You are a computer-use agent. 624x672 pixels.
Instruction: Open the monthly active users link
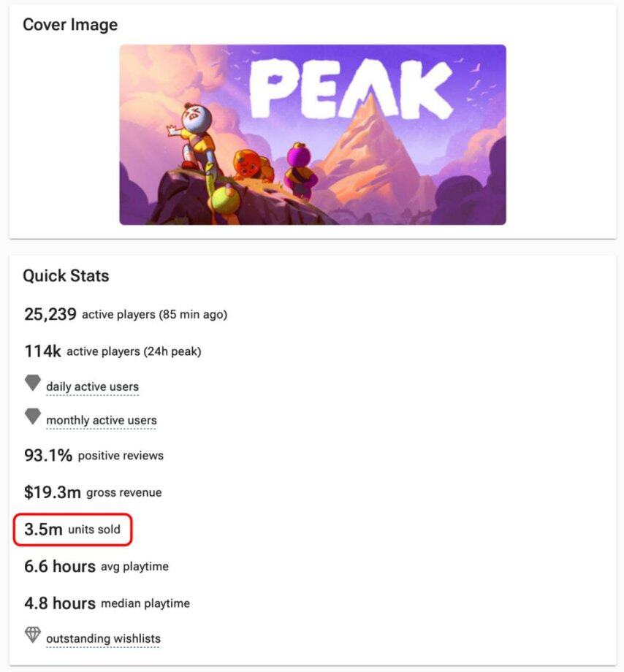pos(101,421)
